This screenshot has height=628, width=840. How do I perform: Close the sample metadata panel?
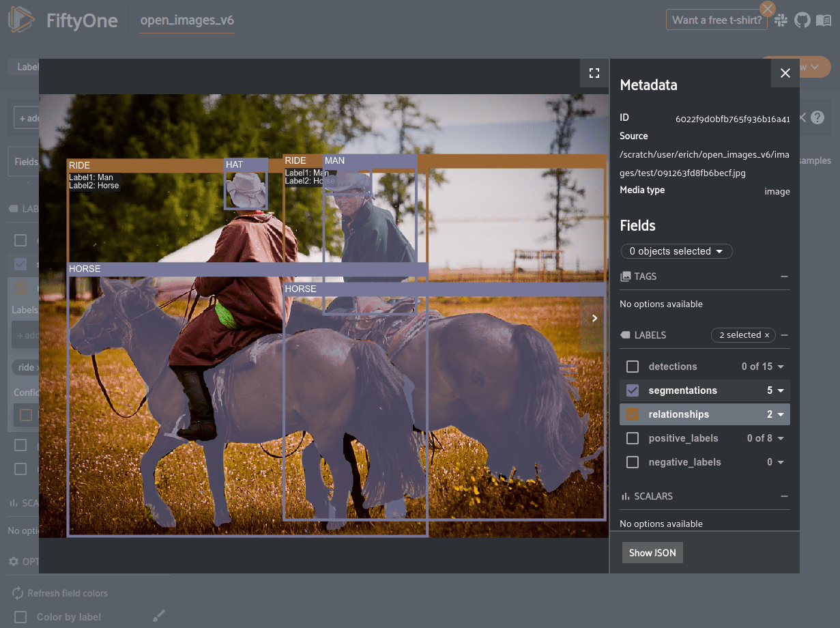(x=785, y=73)
